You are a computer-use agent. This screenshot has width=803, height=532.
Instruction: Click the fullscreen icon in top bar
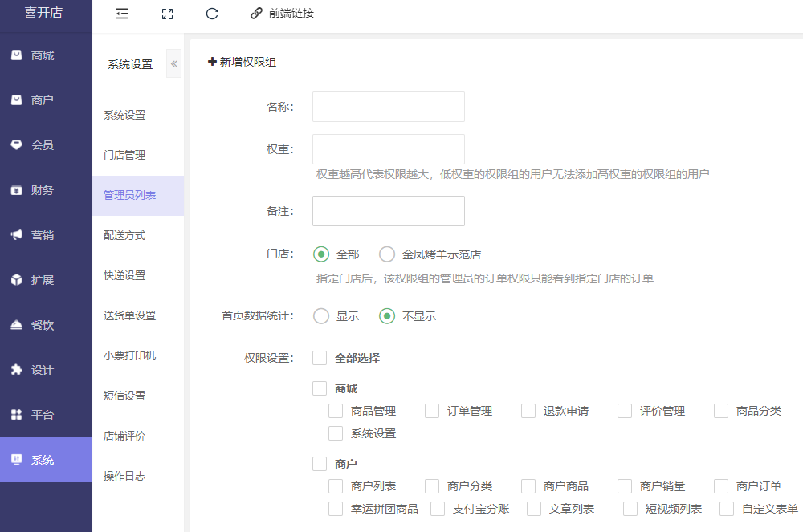tap(167, 14)
